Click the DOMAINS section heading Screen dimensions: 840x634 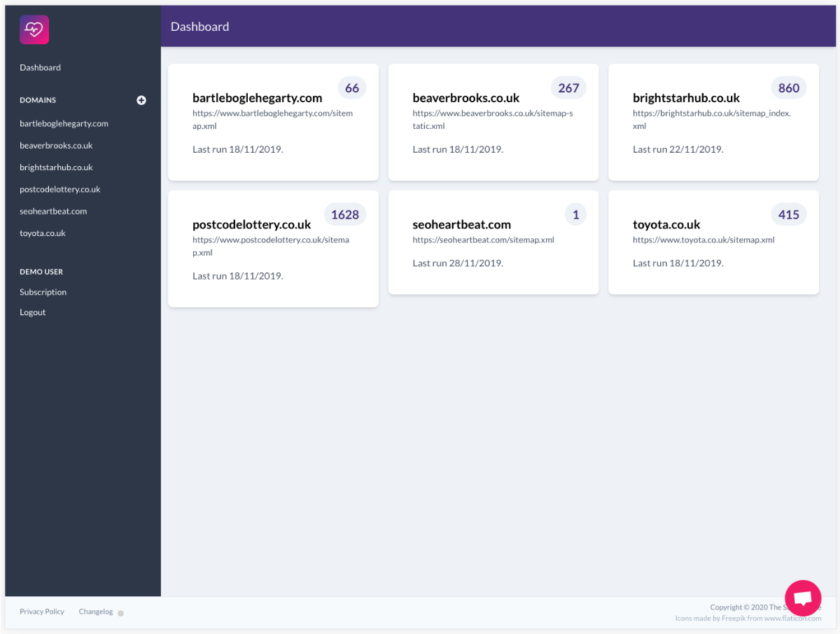(x=38, y=100)
